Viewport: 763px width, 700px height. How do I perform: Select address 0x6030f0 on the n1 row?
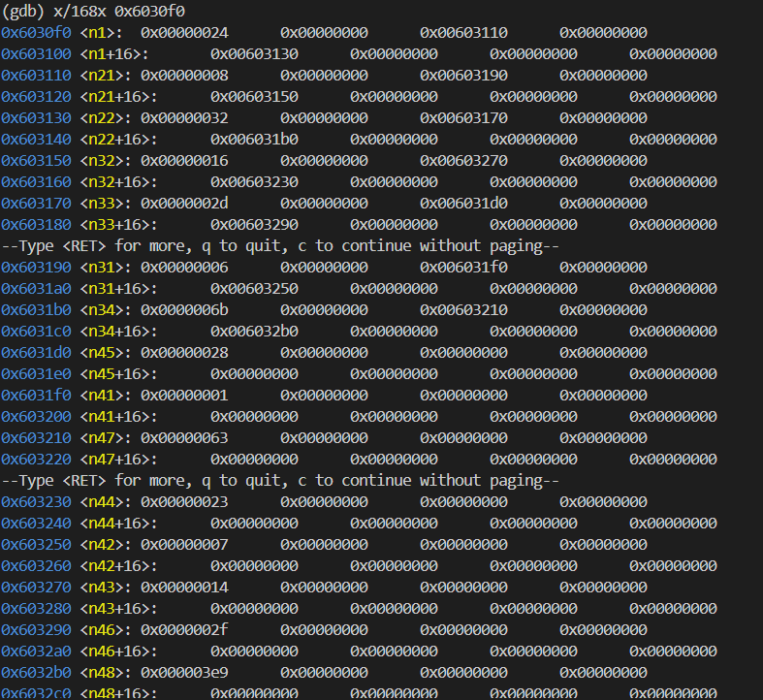point(36,33)
